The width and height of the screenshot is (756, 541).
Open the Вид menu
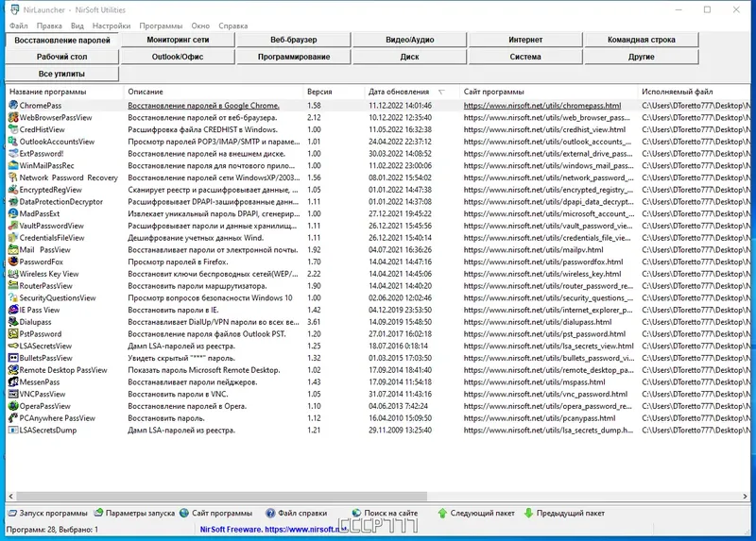pos(77,25)
